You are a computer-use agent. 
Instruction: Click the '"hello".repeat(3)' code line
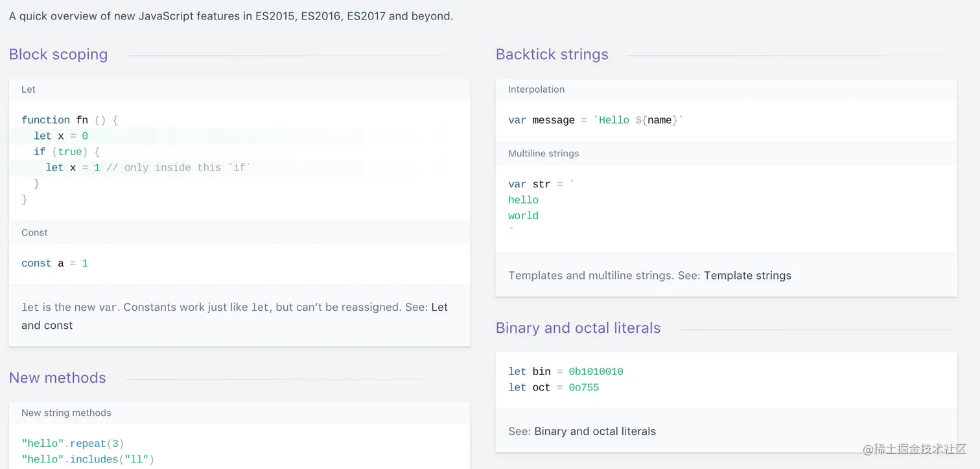point(73,444)
